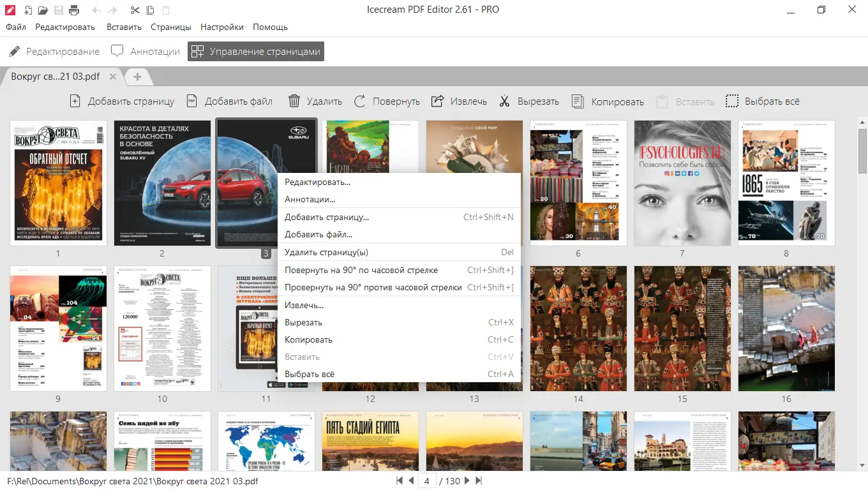
Task: Close the Вокруг св...21 03.pdf tab
Action: (113, 77)
